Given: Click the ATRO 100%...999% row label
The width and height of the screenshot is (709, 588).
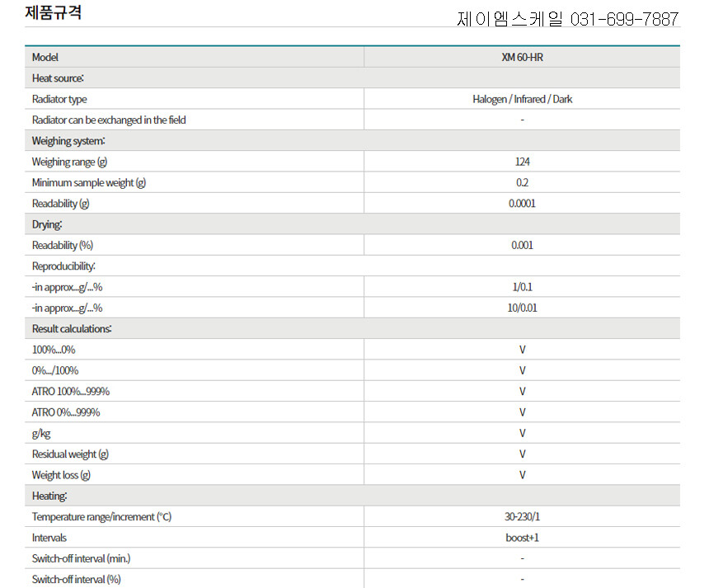Looking at the screenshot, I should pyautogui.click(x=71, y=392).
